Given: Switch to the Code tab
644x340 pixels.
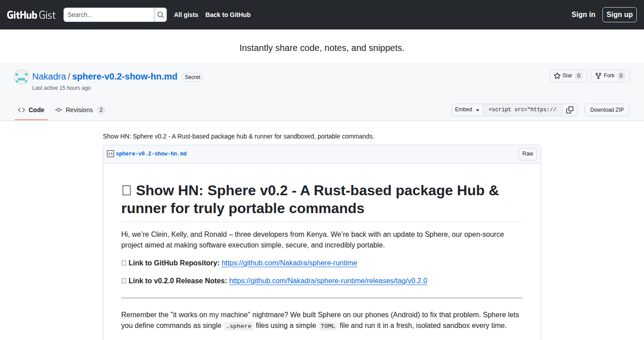Looking at the screenshot, I should point(31,110).
